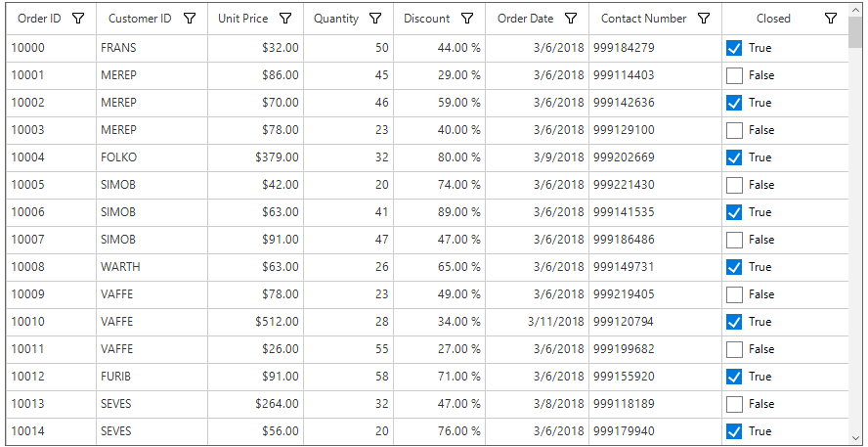The height and width of the screenshot is (447, 868).
Task: Select Customer ID cell FOLKO
Action: coord(152,157)
